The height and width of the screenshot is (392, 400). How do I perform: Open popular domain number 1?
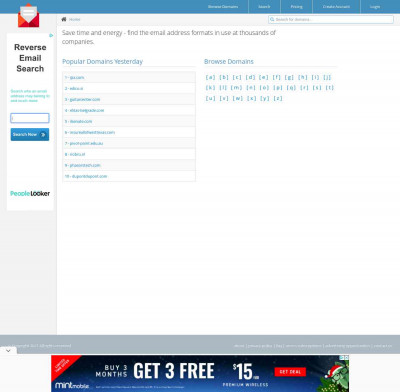pos(75,77)
